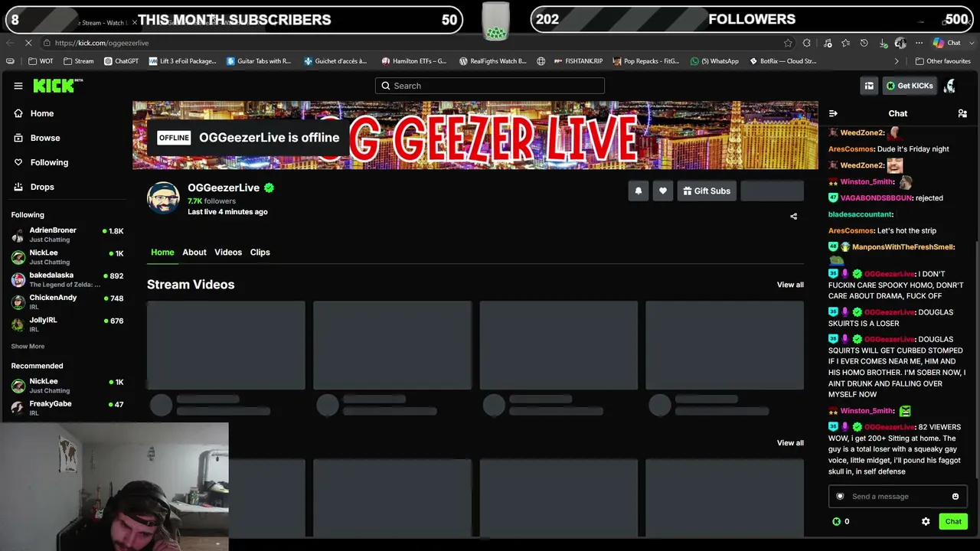Click VAGABONDSBBGUN username in chat

tap(877, 198)
